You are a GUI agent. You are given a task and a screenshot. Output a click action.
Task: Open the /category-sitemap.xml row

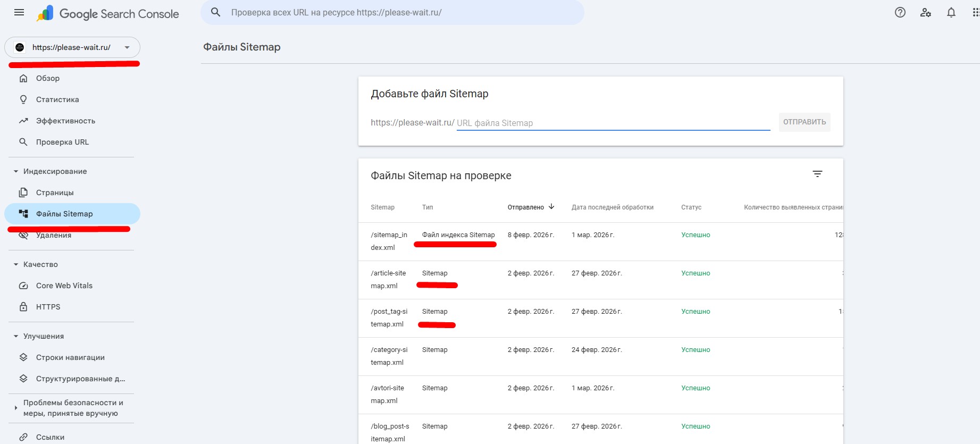click(x=601, y=356)
